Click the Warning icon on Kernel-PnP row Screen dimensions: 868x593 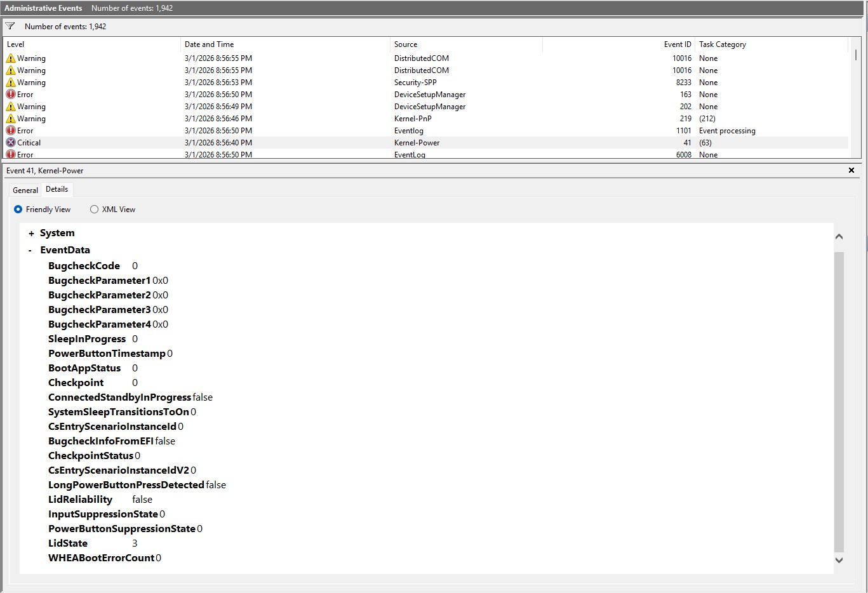point(11,119)
